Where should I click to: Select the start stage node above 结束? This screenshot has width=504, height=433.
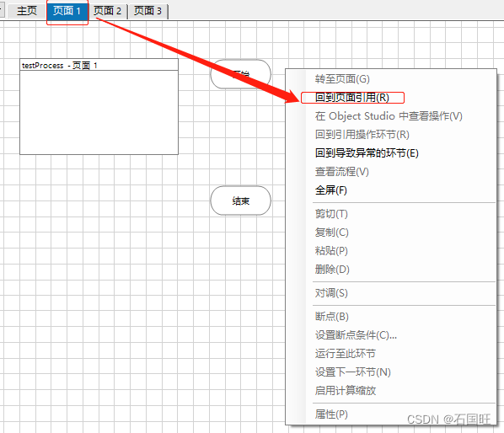[240, 74]
